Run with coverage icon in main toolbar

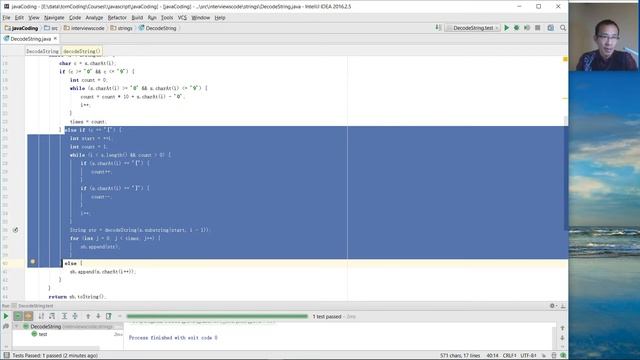point(527,28)
